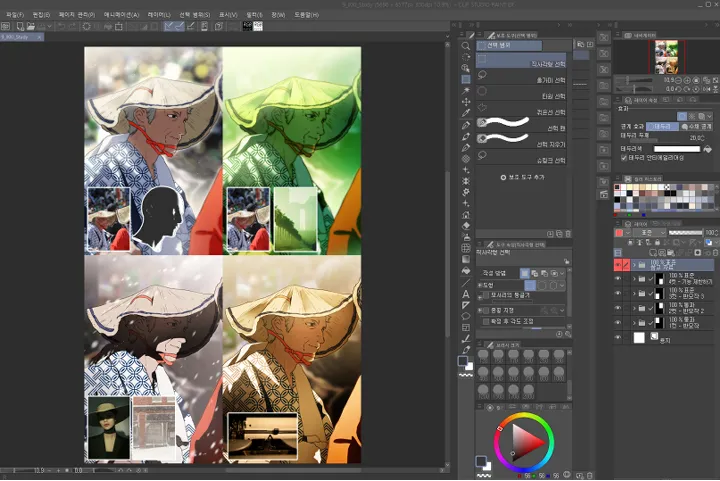Viewport: 720px width, 481px height.
Task: Open the 편집(E) menu
Action: pos(41,15)
